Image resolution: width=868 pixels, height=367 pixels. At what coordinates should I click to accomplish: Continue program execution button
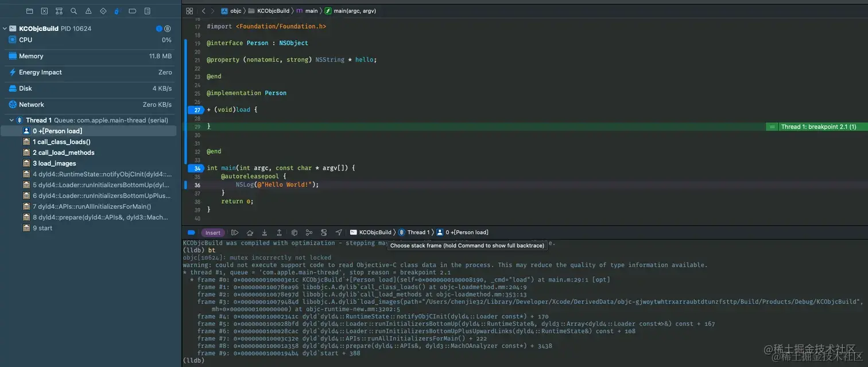click(x=235, y=232)
